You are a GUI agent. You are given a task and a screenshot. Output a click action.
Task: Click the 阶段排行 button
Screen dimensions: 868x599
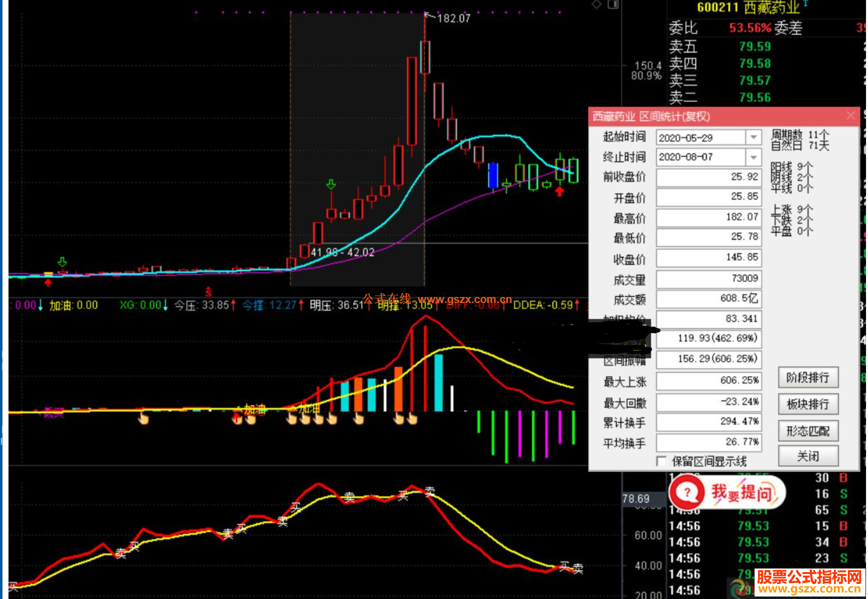pos(808,377)
